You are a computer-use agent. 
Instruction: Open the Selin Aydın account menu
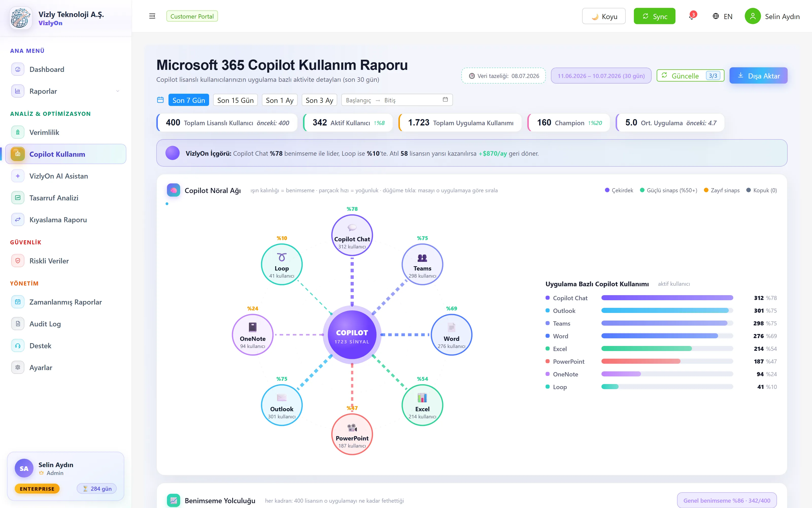pos(772,16)
